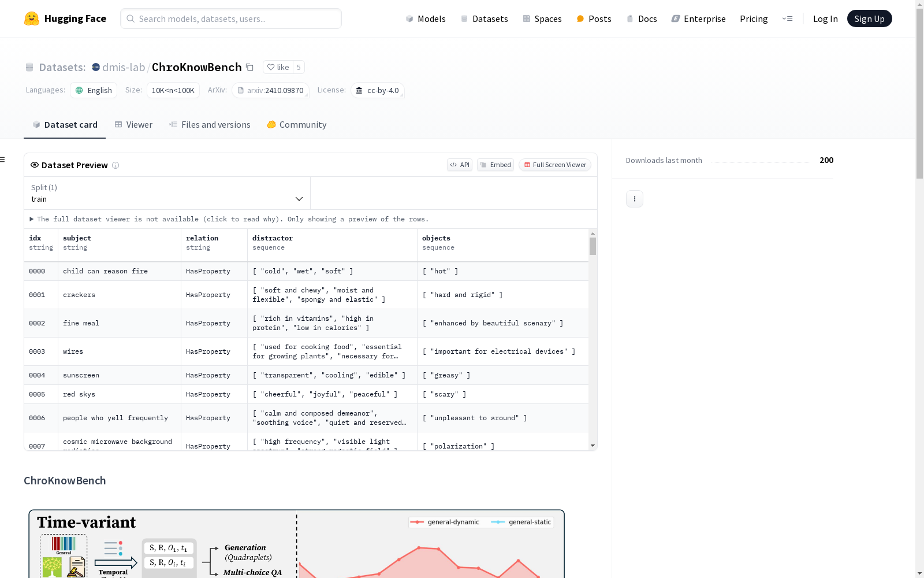The width and height of the screenshot is (924, 578).
Task: Open Posts in the top navigation
Action: point(594,18)
